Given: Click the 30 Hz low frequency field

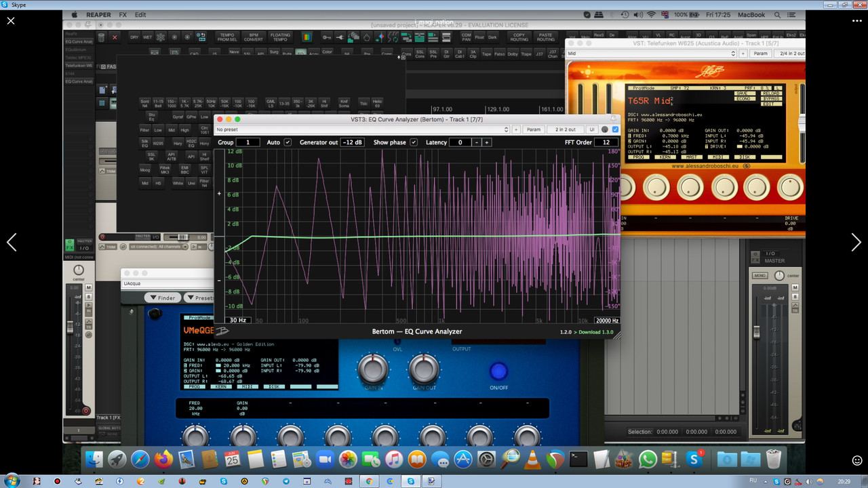Looking at the screenshot, I should pos(238,321).
